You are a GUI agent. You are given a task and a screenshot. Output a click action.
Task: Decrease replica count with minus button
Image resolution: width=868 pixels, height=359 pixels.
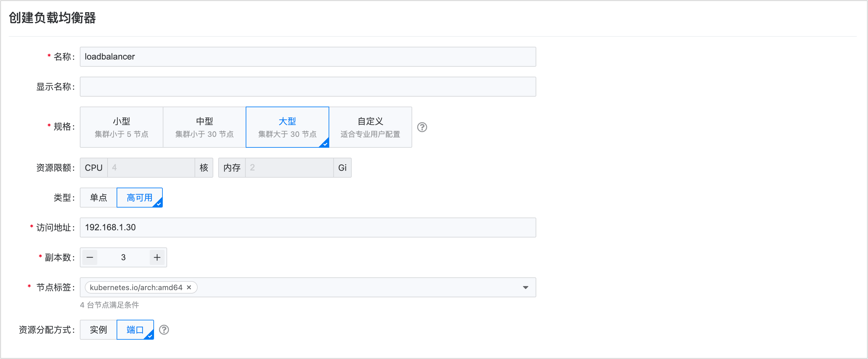pos(89,258)
